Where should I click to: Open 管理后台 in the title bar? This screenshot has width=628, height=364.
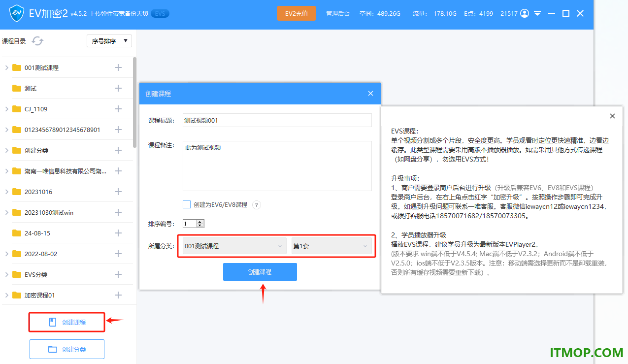pyautogui.click(x=338, y=14)
